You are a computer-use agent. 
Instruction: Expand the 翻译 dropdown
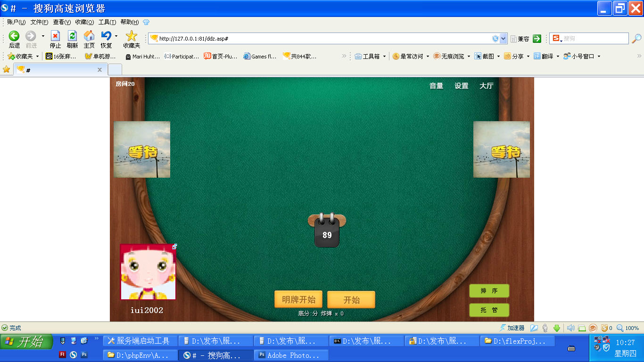558,56
